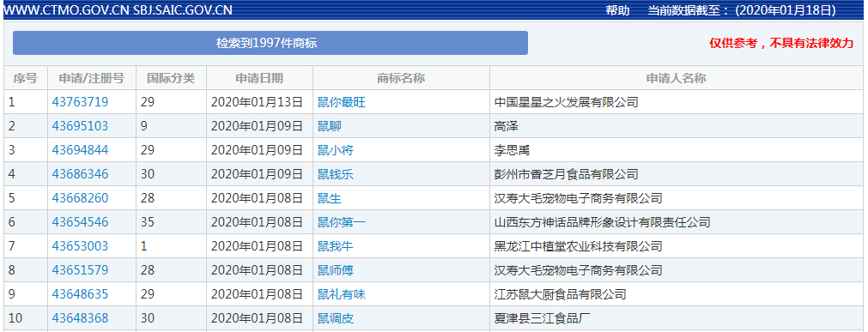
Task: Click class 9 in the 鼠聊 row
Action: (144, 126)
